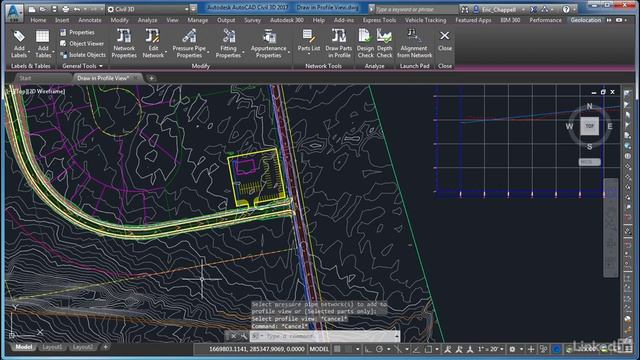Viewport: 640px width, 360px height.
Task: Click the N compass direction on ViewCube
Action: tap(589, 106)
